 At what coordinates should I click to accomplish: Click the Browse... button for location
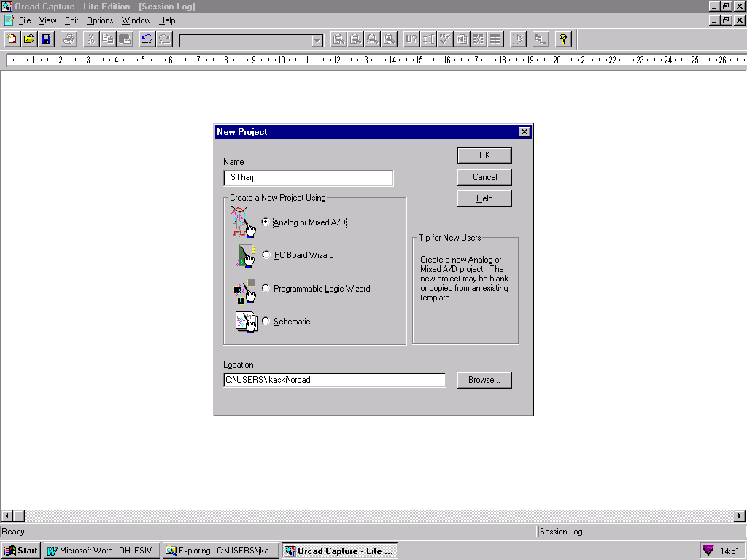[484, 380]
